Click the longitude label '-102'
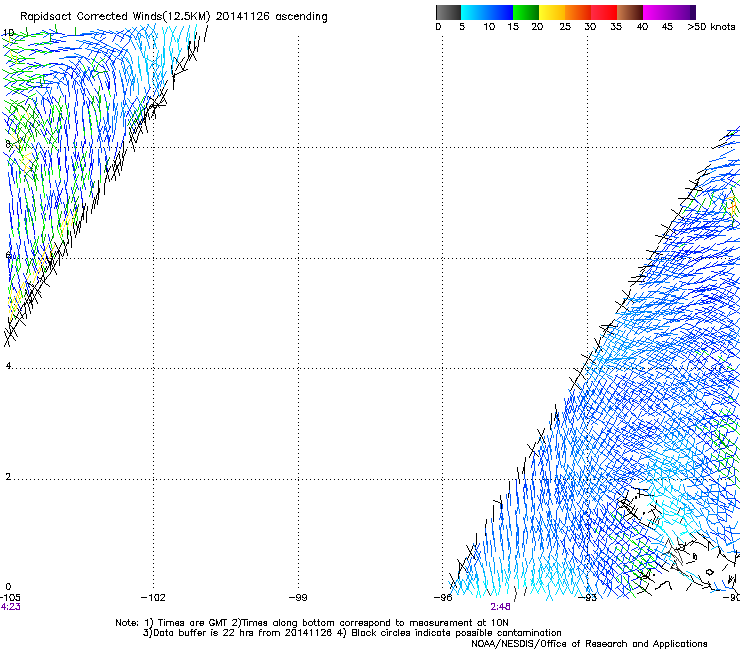Viewport: 740px width, 650px height. coord(153,598)
